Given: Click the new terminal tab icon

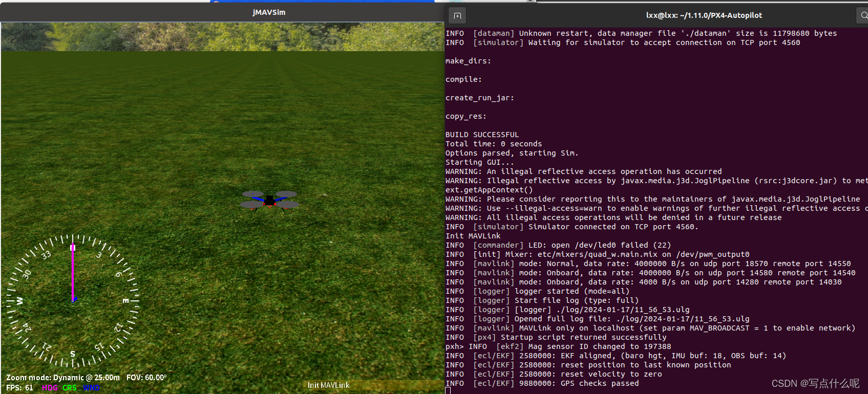Looking at the screenshot, I should click(457, 16).
